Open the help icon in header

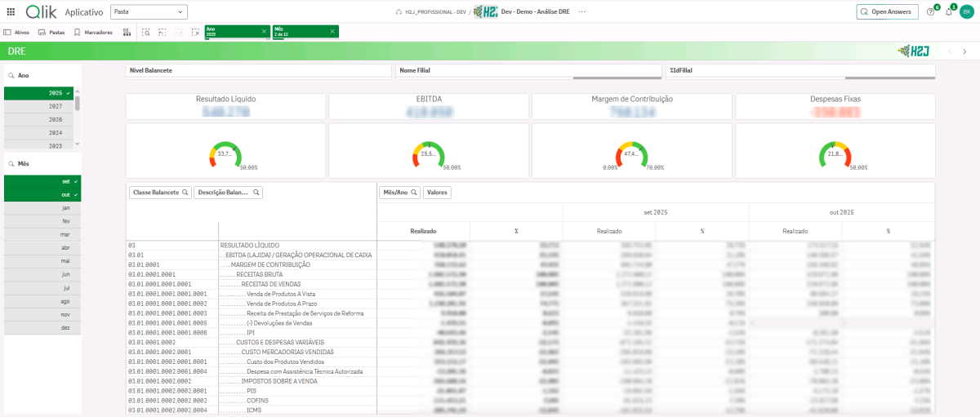(x=930, y=12)
